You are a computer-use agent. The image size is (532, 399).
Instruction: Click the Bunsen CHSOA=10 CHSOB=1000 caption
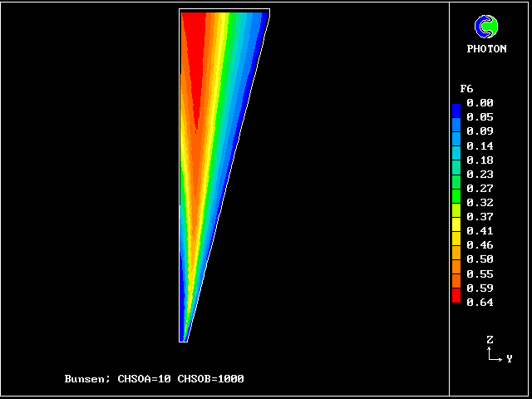(x=154, y=379)
